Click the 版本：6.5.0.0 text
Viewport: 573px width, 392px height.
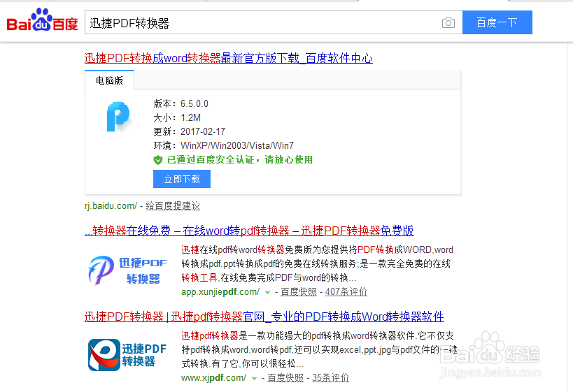pos(181,103)
